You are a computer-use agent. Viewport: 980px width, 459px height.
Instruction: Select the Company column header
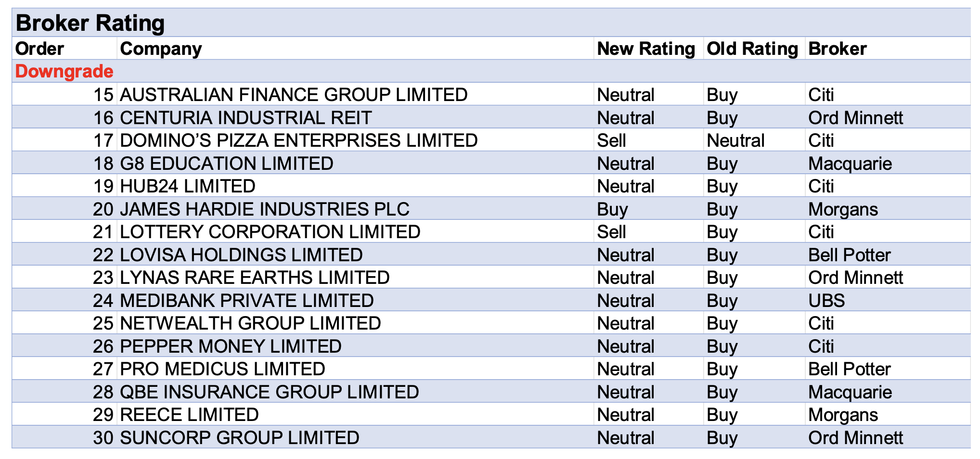[x=161, y=49]
